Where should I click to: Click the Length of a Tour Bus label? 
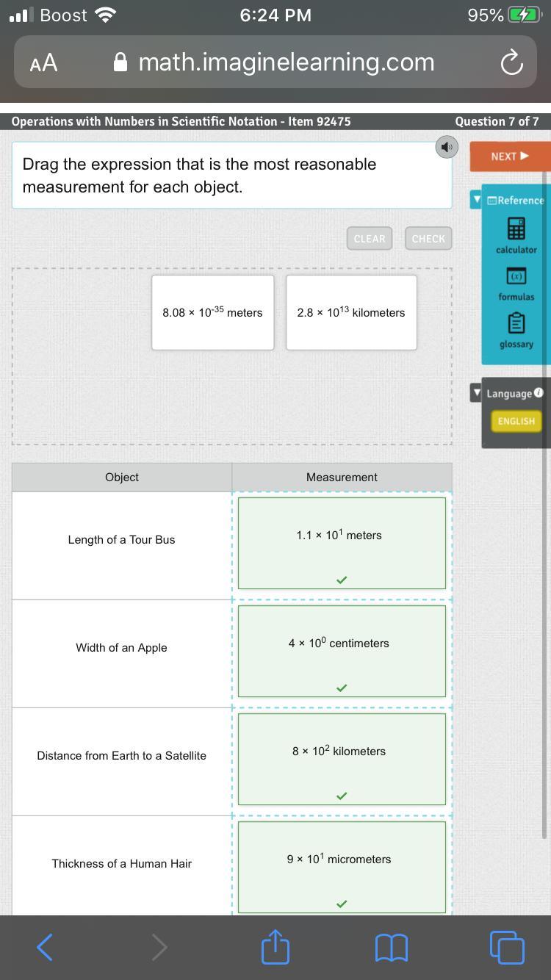tap(121, 540)
